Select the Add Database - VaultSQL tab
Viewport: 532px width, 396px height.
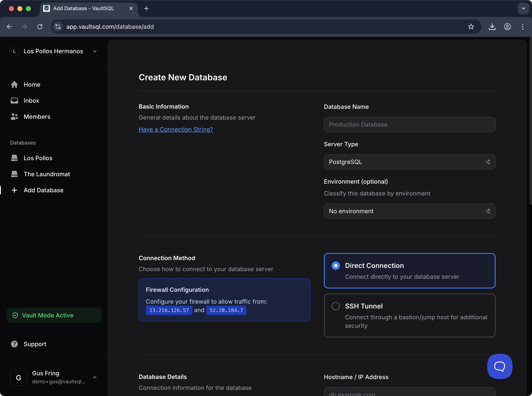coord(89,9)
